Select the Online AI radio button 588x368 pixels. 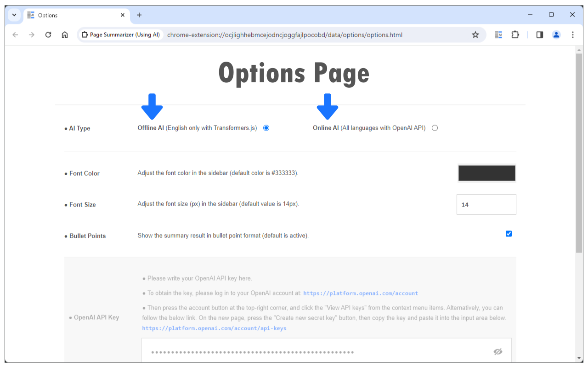(x=435, y=128)
